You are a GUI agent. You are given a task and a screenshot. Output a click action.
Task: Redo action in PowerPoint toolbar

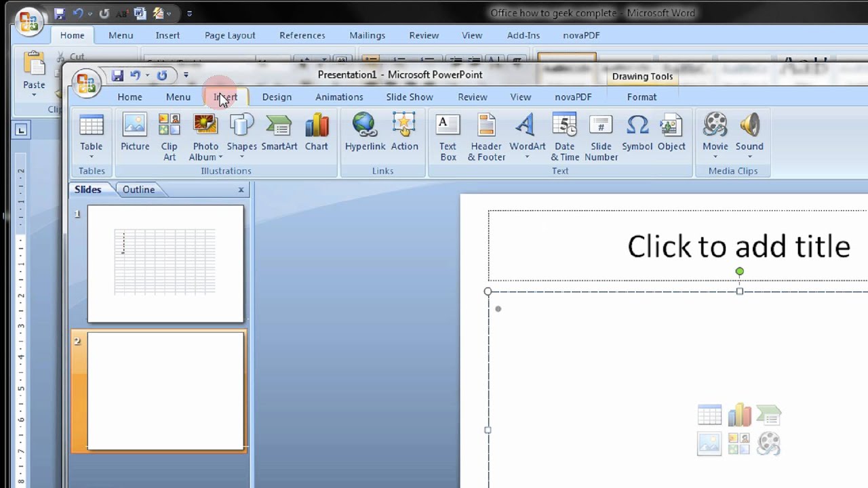pyautogui.click(x=161, y=75)
